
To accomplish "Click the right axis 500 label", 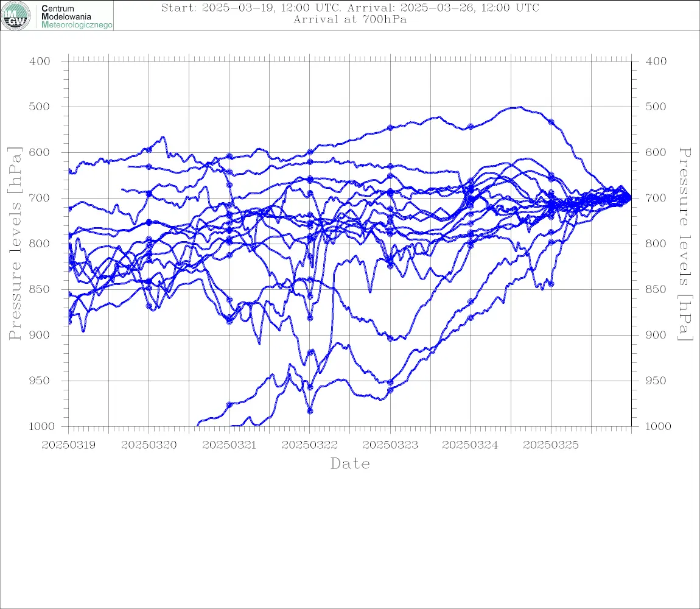I will tap(656, 107).
